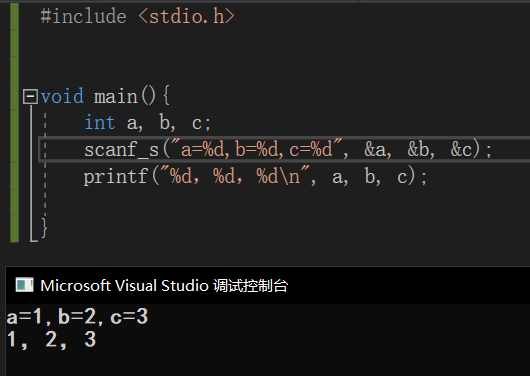
Task: Click the scanf_s format string "a=%d,b=%d,c=%d"
Action: click(258, 149)
